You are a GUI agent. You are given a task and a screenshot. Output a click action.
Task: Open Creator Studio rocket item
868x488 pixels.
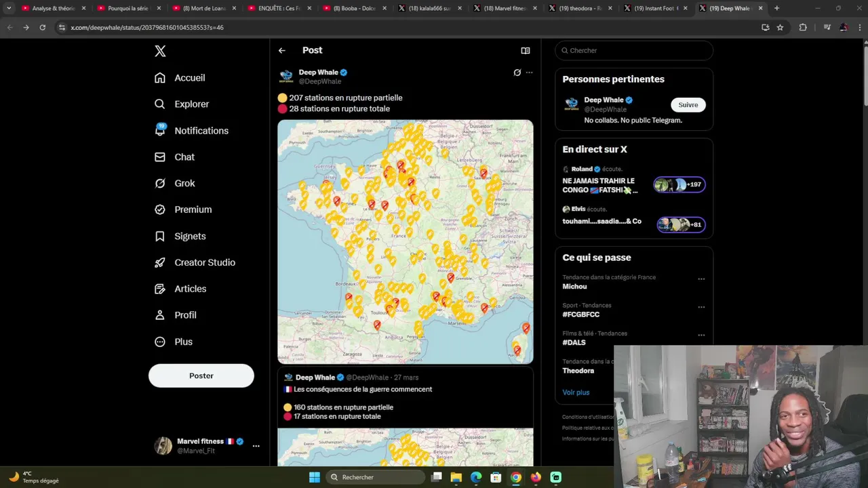tap(195, 263)
